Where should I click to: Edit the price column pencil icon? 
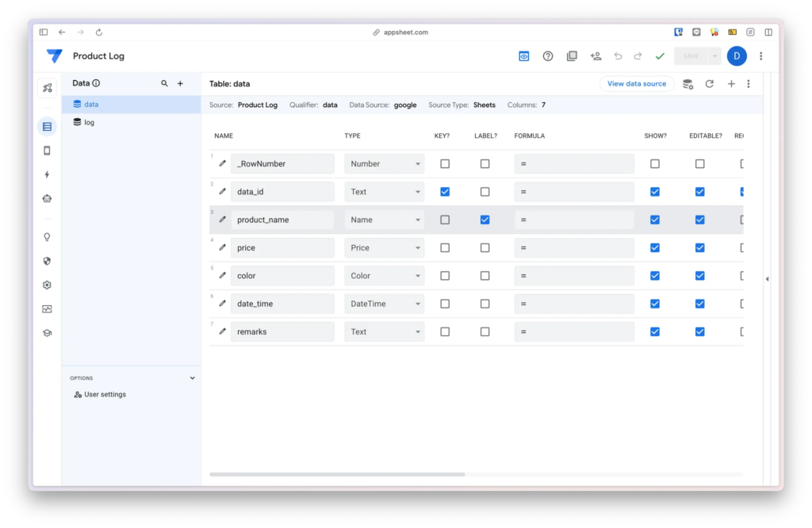(223, 247)
